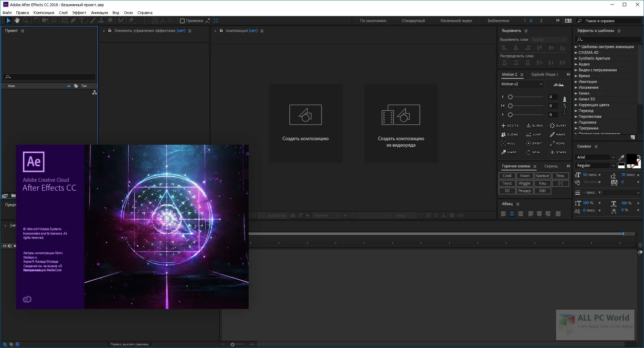644x348 pixels.
Task: Expand the Аудио effects category
Action: coord(576,64)
